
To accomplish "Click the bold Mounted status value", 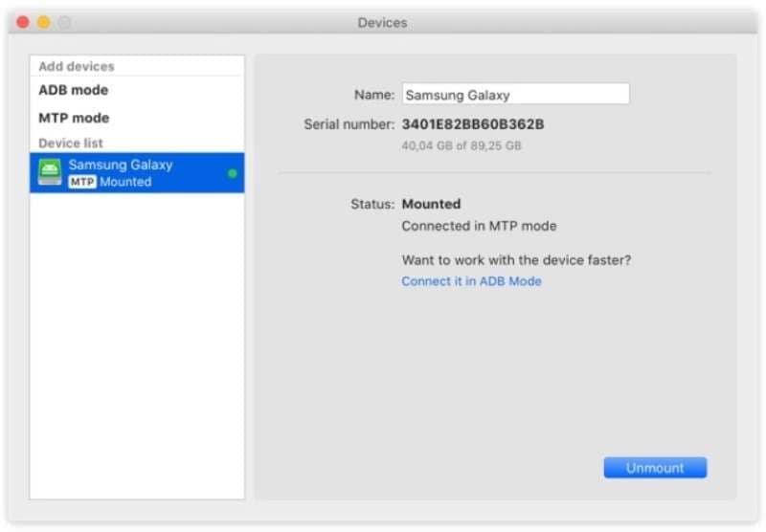I will (x=431, y=204).
